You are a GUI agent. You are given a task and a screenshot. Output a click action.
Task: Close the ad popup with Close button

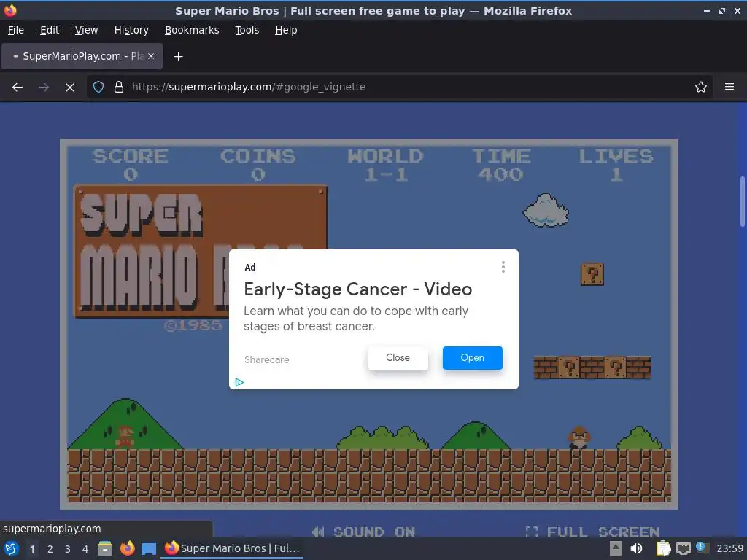(x=398, y=357)
